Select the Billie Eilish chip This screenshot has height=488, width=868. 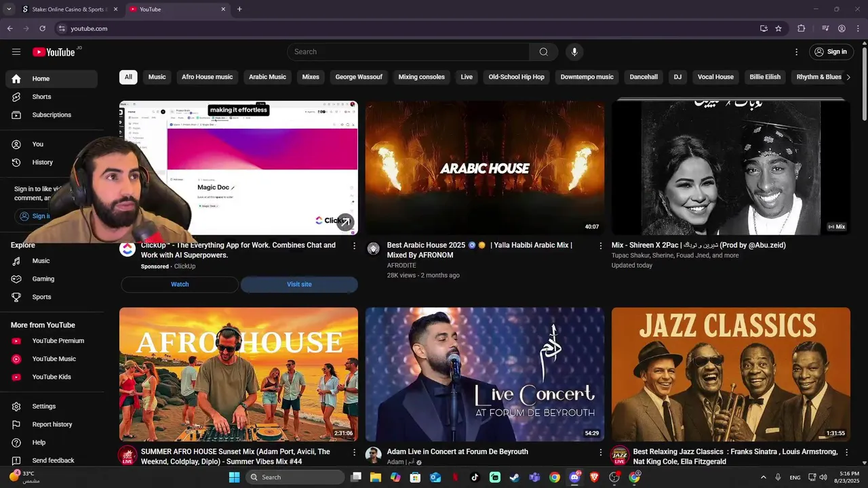click(x=765, y=77)
